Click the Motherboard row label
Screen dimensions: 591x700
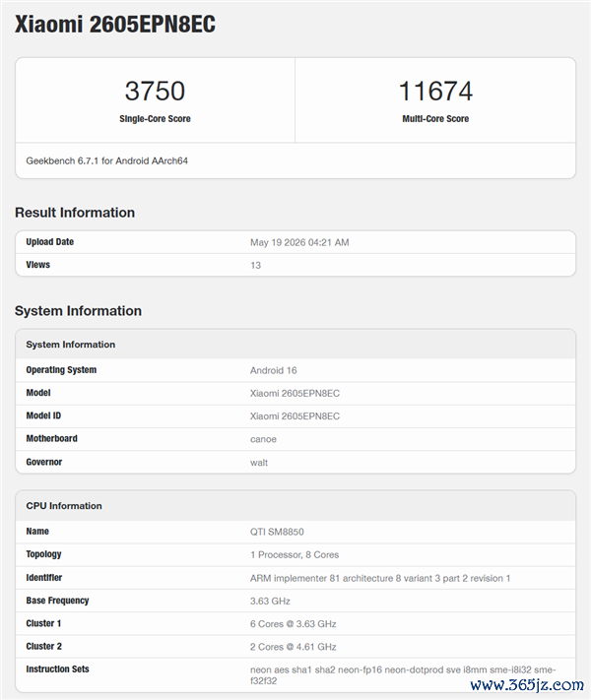52,438
